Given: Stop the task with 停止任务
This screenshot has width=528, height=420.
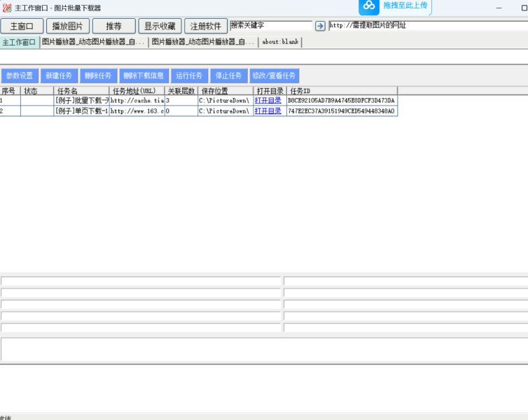Looking at the screenshot, I should click(229, 76).
